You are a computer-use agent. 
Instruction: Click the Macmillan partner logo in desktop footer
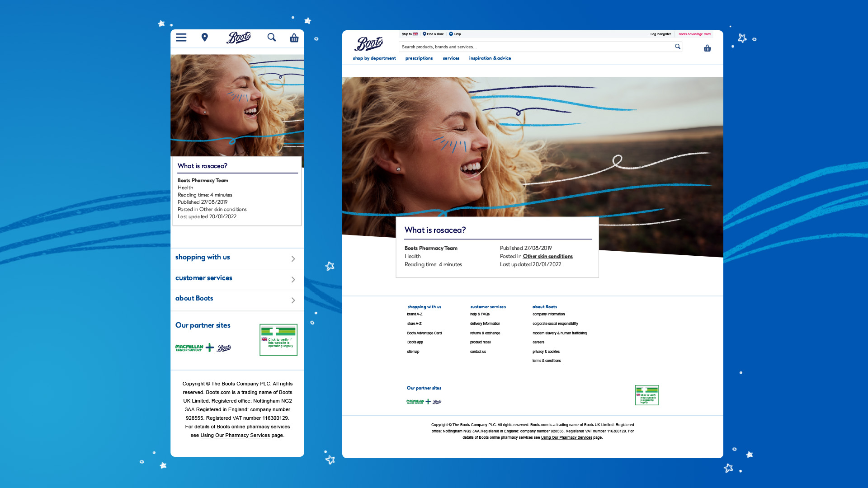pyautogui.click(x=415, y=402)
